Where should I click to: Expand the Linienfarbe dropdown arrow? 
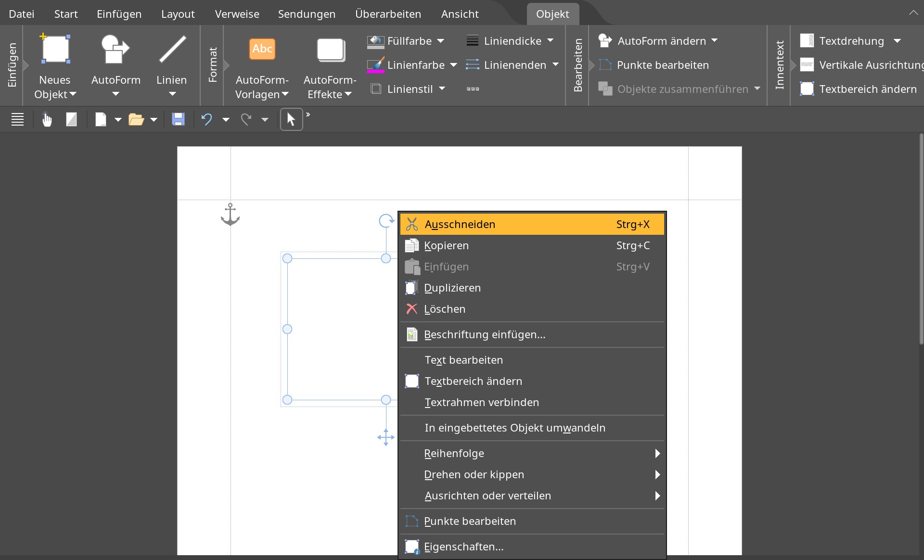[x=453, y=65]
